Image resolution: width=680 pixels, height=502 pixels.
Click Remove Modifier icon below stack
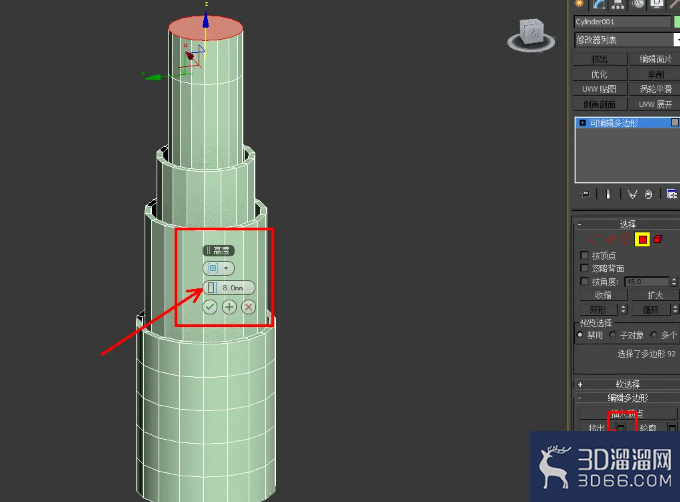(x=648, y=194)
